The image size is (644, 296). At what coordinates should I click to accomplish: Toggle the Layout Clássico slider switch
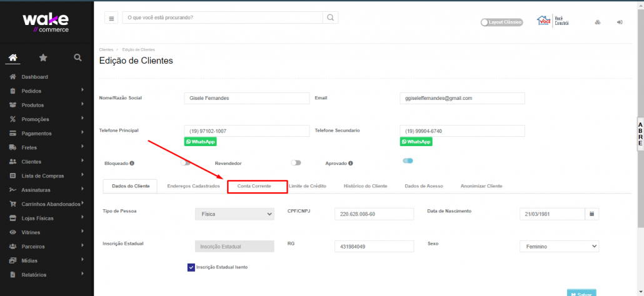[485, 22]
